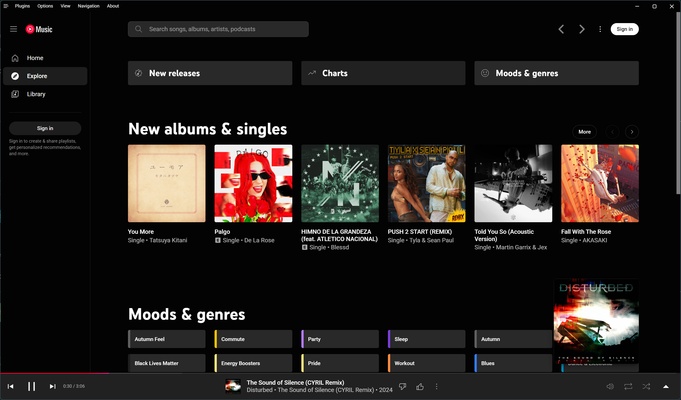Viewport: 681px width, 400px height.
Task: Click the Moods & genres section heading
Action: tap(187, 314)
